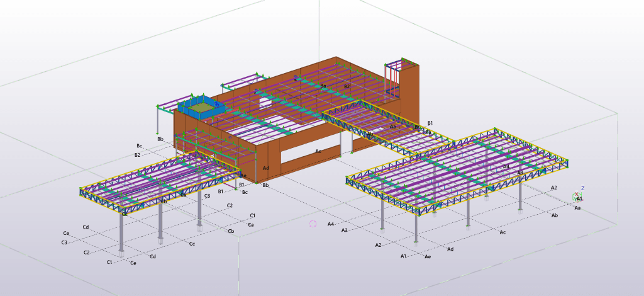Image resolution: width=644 pixels, height=296 pixels.
Task: Click the Aa grid label under the axis symbol
Action: [x=577, y=208]
